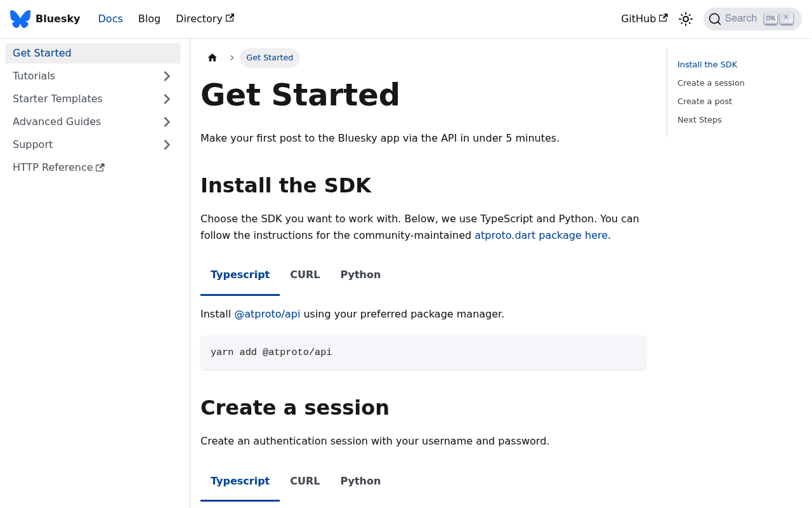Click the Bluesky brand name text
812x508 pixels.
(x=58, y=19)
